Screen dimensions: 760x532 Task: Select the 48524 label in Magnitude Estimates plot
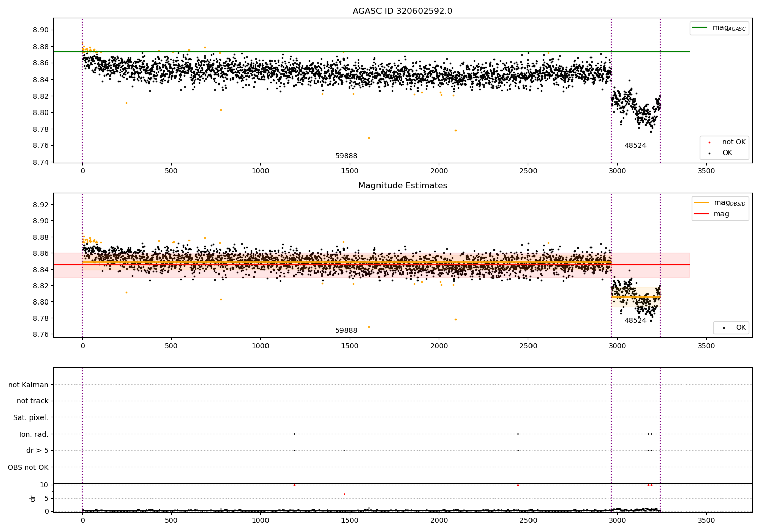tap(635, 321)
